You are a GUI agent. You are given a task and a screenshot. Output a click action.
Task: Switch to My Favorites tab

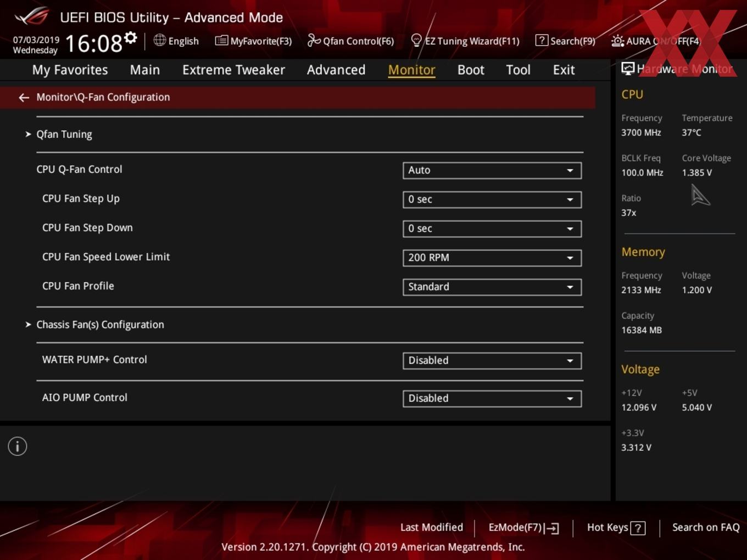tap(70, 70)
